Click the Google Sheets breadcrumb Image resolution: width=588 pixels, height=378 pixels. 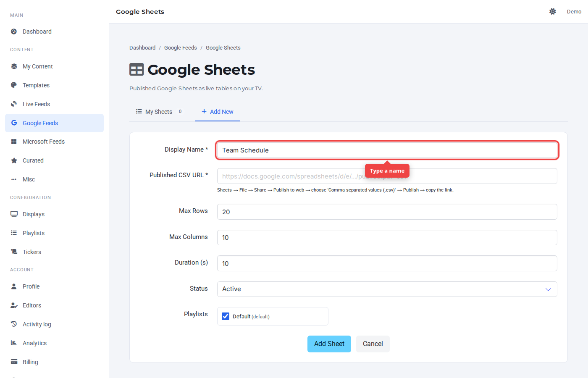[x=223, y=48]
